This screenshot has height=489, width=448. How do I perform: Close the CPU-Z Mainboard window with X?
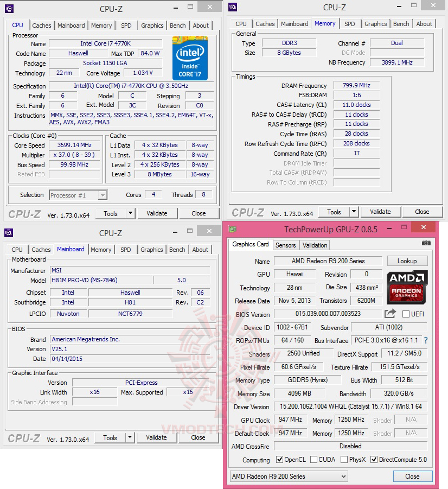209,231
